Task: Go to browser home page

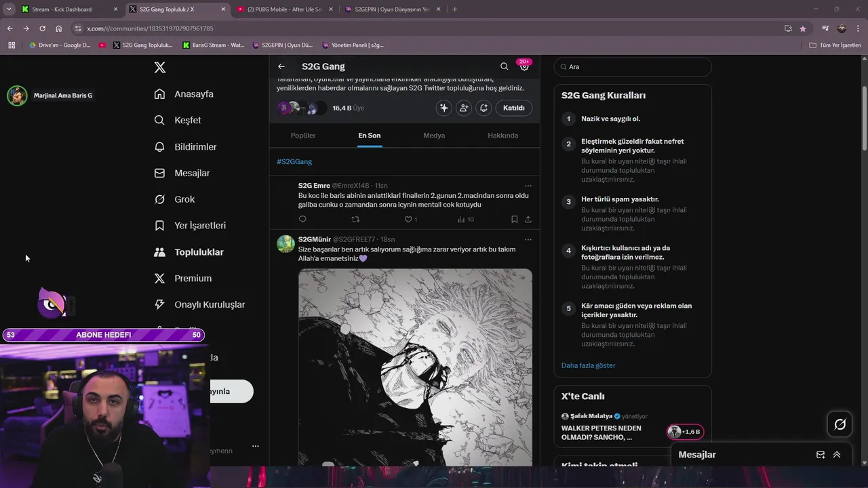Action: [58, 28]
